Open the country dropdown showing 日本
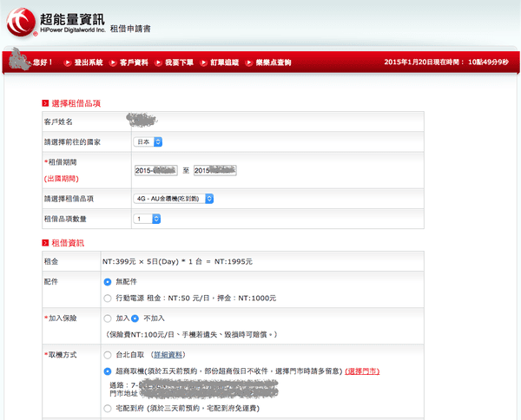The width and height of the screenshot is (521, 420). pyautogui.click(x=148, y=141)
